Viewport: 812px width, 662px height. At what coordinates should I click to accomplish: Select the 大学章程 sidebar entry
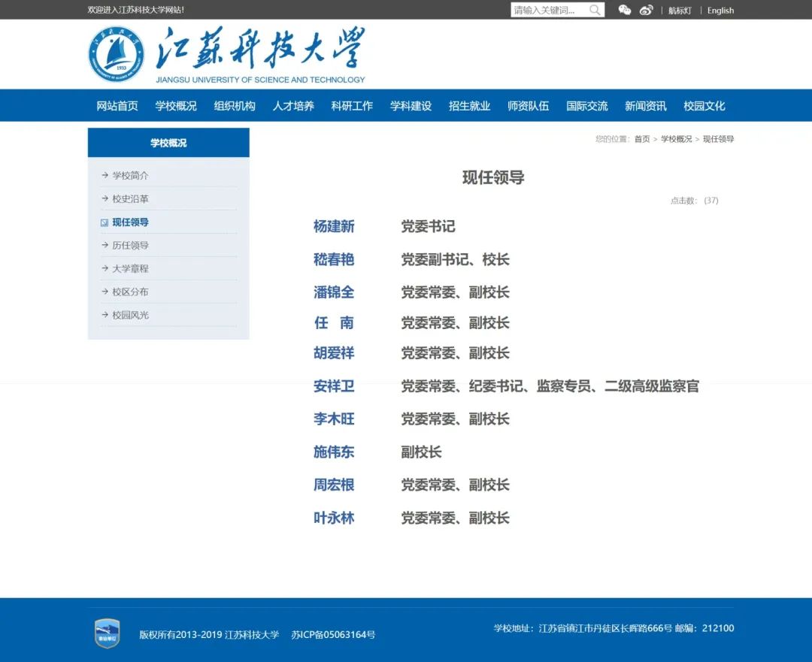click(132, 268)
